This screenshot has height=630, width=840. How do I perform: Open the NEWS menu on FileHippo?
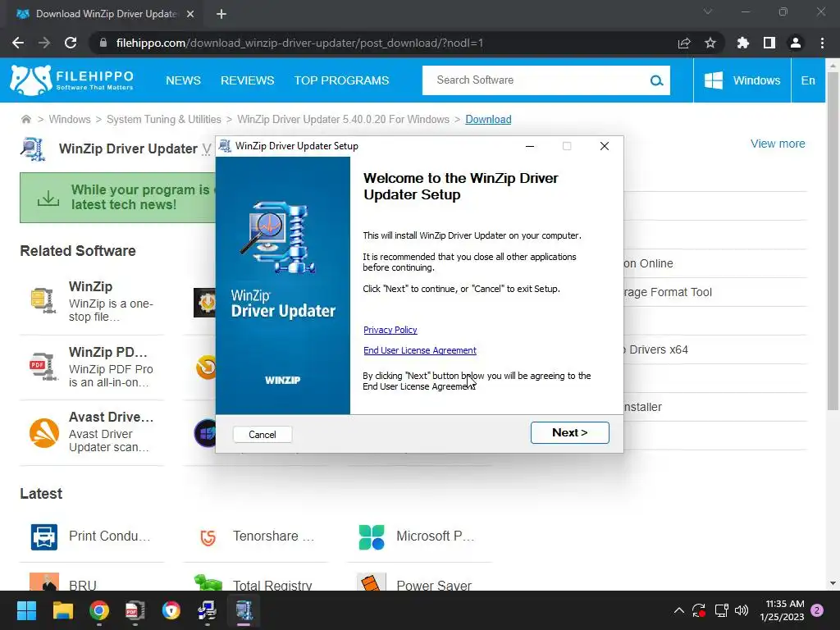click(x=183, y=80)
